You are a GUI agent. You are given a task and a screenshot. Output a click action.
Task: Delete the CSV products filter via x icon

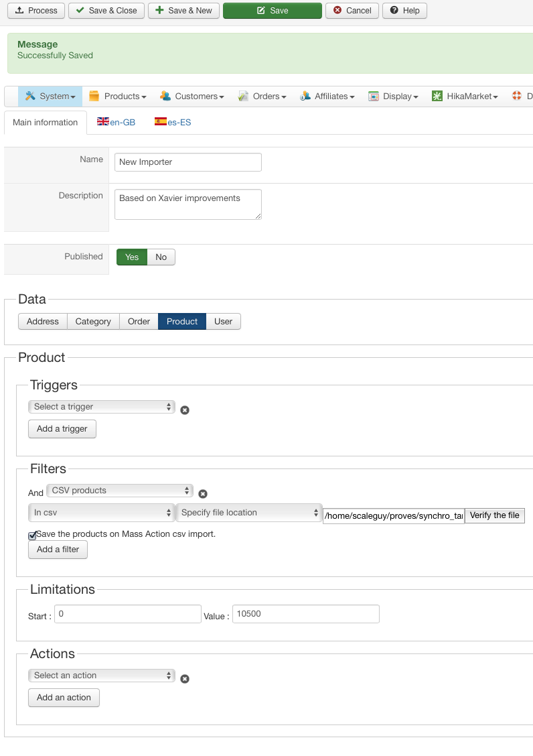tap(203, 494)
